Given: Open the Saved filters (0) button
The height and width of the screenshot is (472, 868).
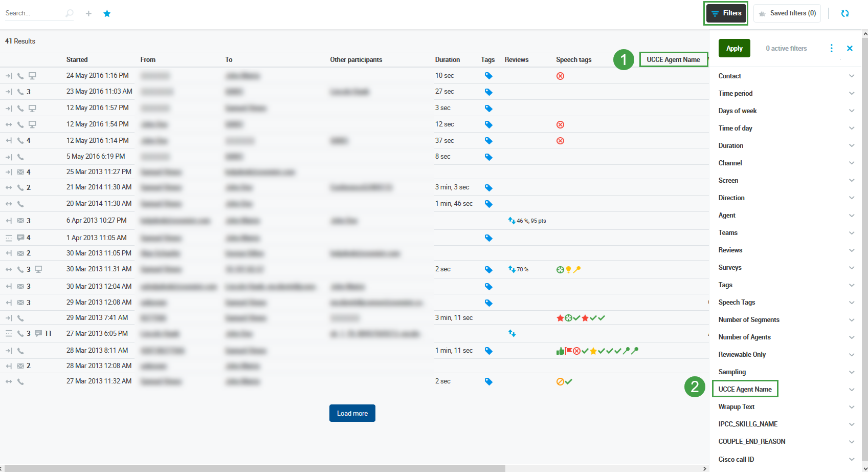Looking at the screenshot, I should [787, 13].
